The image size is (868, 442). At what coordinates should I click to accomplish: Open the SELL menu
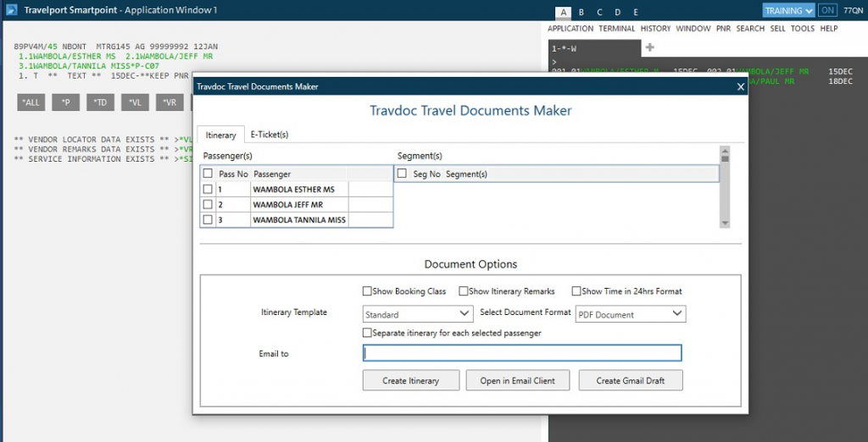point(778,29)
